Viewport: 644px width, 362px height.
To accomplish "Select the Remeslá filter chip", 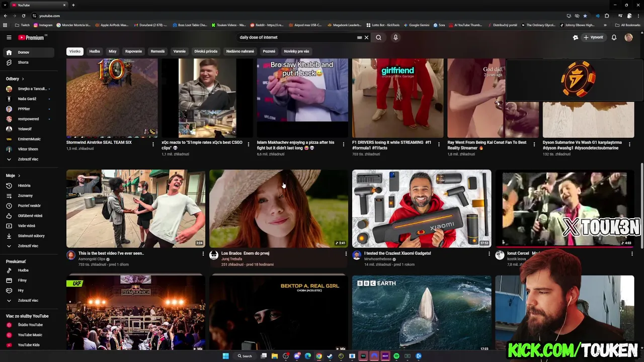I will pos(157,51).
